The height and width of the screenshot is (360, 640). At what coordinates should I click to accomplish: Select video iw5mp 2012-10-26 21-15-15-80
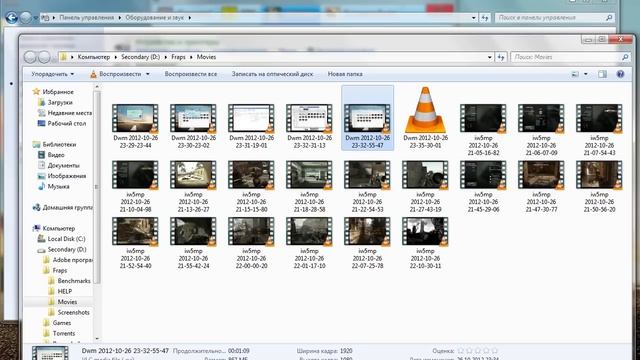pos(251,186)
